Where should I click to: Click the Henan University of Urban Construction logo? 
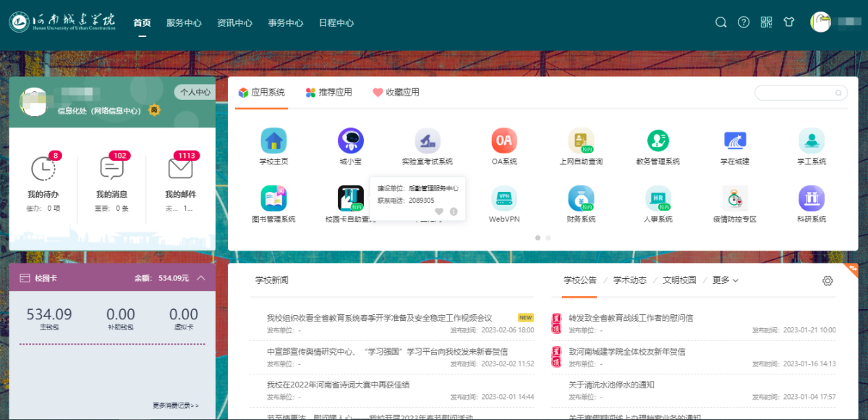pos(62,22)
